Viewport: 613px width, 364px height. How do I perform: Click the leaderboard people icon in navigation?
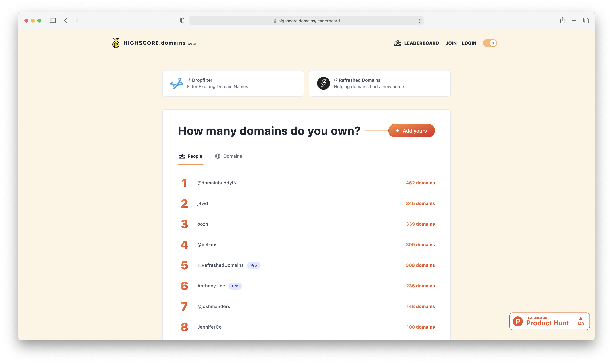pyautogui.click(x=398, y=43)
